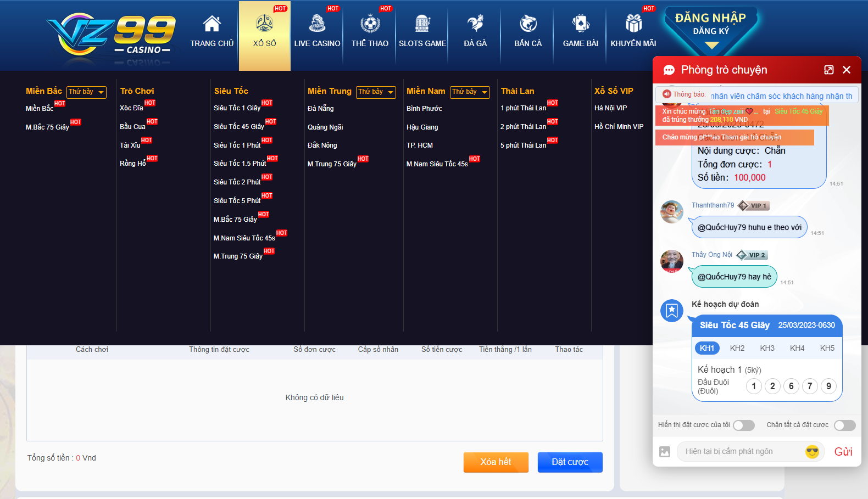Toggle 'Hiển thị đặt cược của tôi' switch
This screenshot has height=499, width=868.
(743, 425)
